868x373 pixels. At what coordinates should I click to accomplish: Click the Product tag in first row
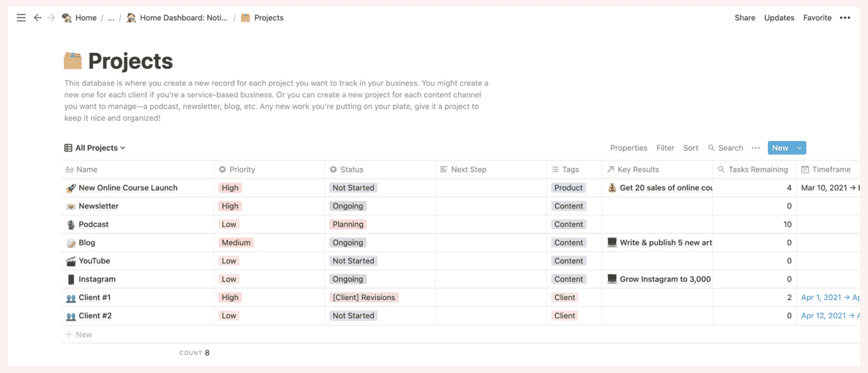click(x=568, y=188)
